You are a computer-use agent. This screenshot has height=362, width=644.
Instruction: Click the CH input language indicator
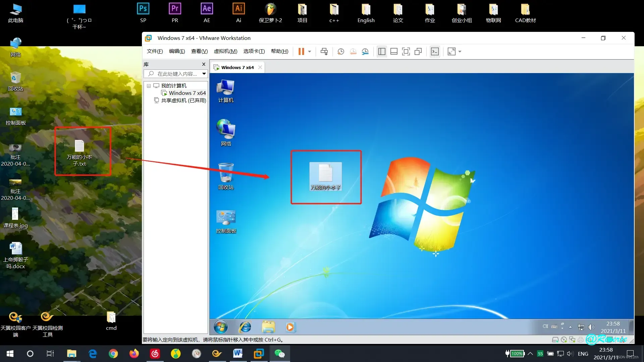[x=545, y=326]
